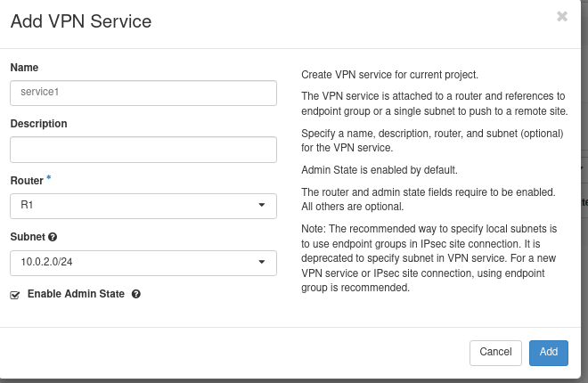Click the Subnet dropdown caret arrow
Viewport: 588px width, 383px height.
262,262
